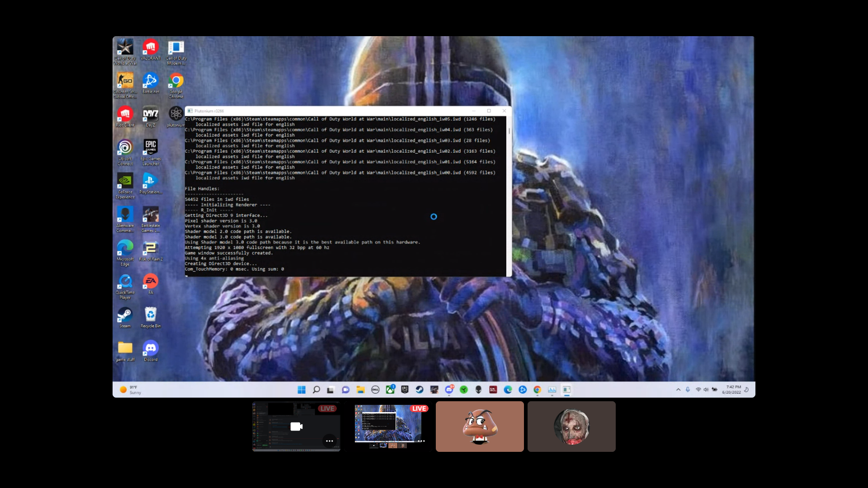868x488 pixels.
Task: Open taskbar Search magnifier
Action: (316, 389)
